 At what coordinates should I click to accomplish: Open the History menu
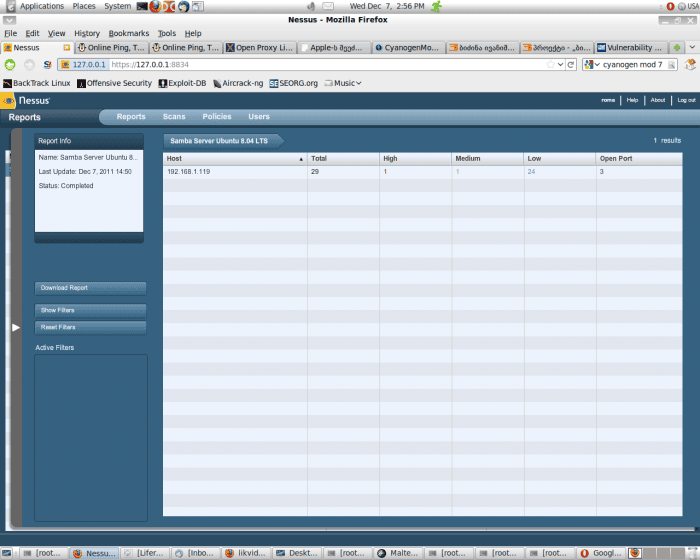pyautogui.click(x=87, y=33)
